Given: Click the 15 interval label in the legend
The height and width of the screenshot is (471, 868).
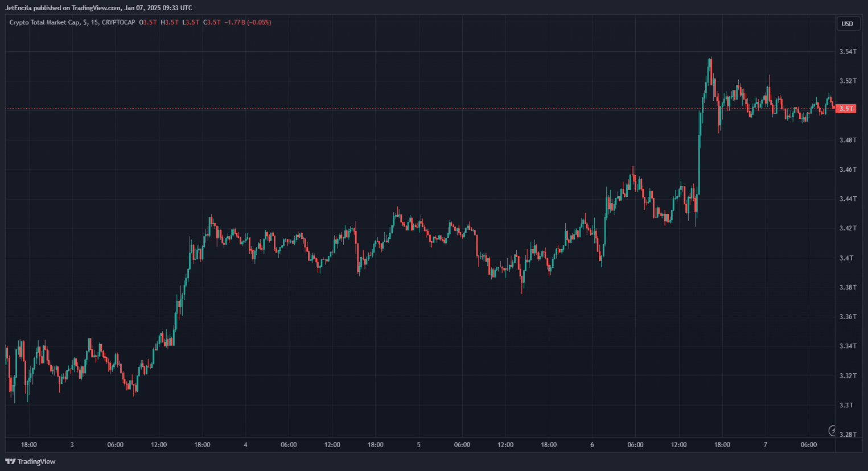Looking at the screenshot, I should point(94,23).
